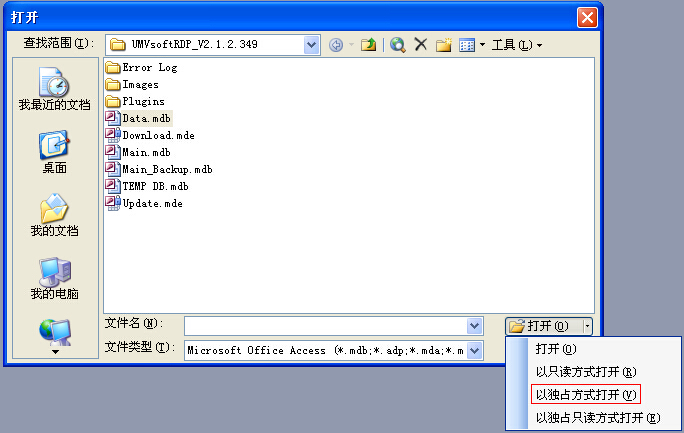The height and width of the screenshot is (433, 684).
Task: Open 我的文档 in places bar
Action: point(55,215)
